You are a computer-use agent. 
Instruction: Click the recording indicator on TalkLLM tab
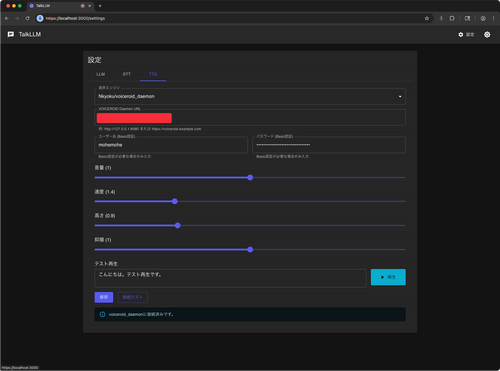82,6
